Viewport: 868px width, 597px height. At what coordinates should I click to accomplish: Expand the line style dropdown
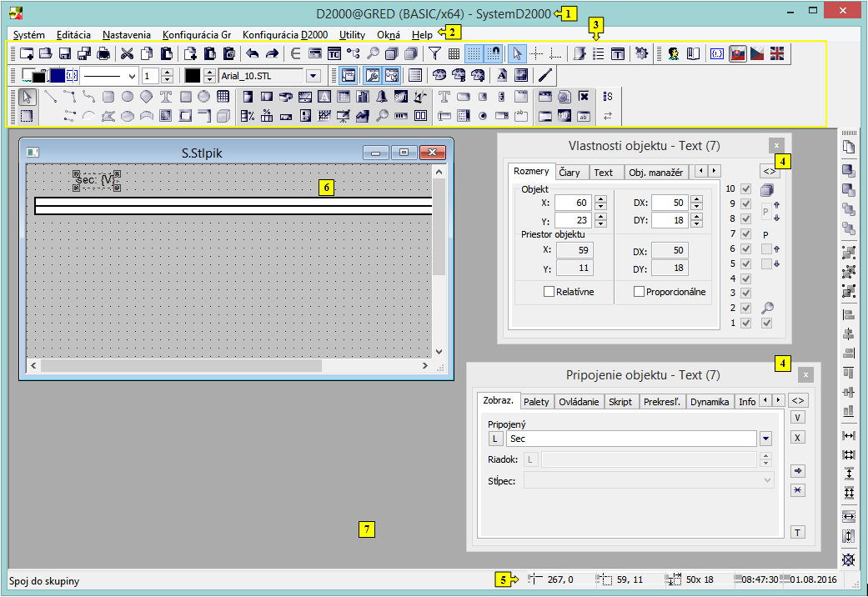(x=132, y=76)
